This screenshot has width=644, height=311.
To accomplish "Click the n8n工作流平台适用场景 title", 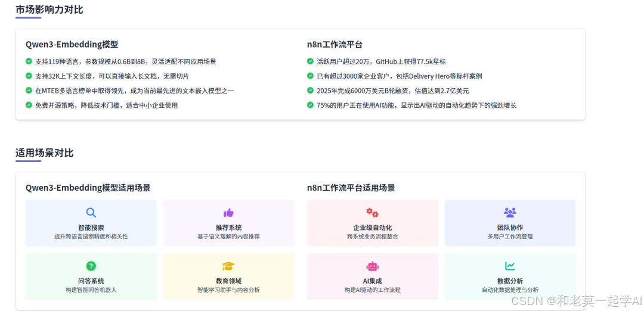I will click(x=351, y=188).
